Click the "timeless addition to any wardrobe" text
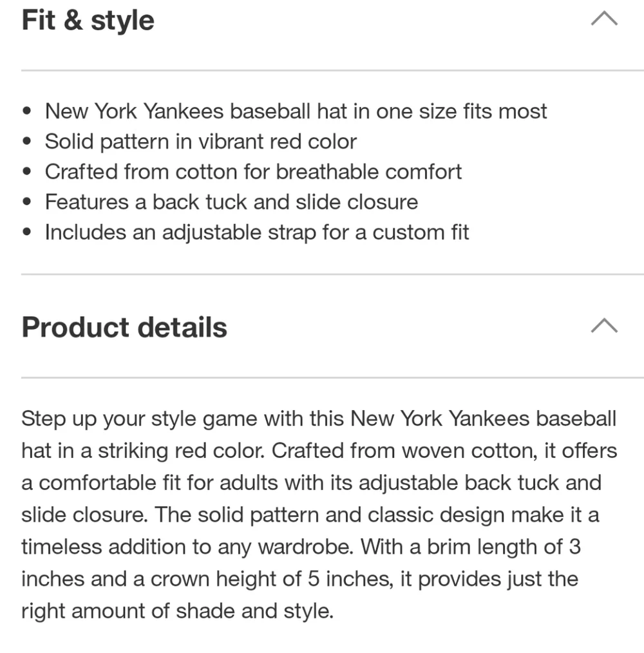 pos(187,547)
